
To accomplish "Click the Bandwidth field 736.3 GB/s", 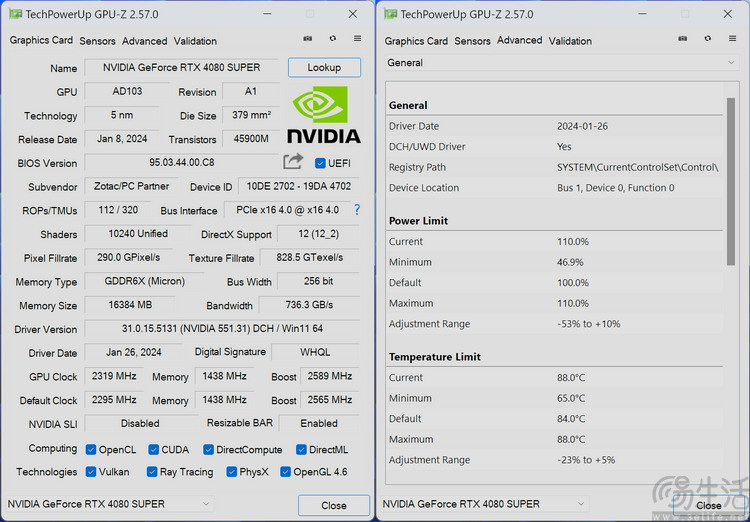I will (x=309, y=305).
